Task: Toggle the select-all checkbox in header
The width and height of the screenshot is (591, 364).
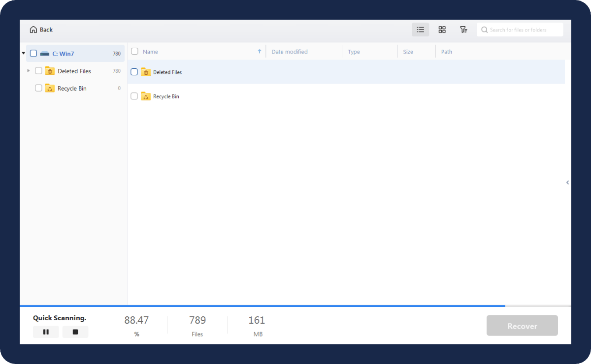Action: coord(134,52)
